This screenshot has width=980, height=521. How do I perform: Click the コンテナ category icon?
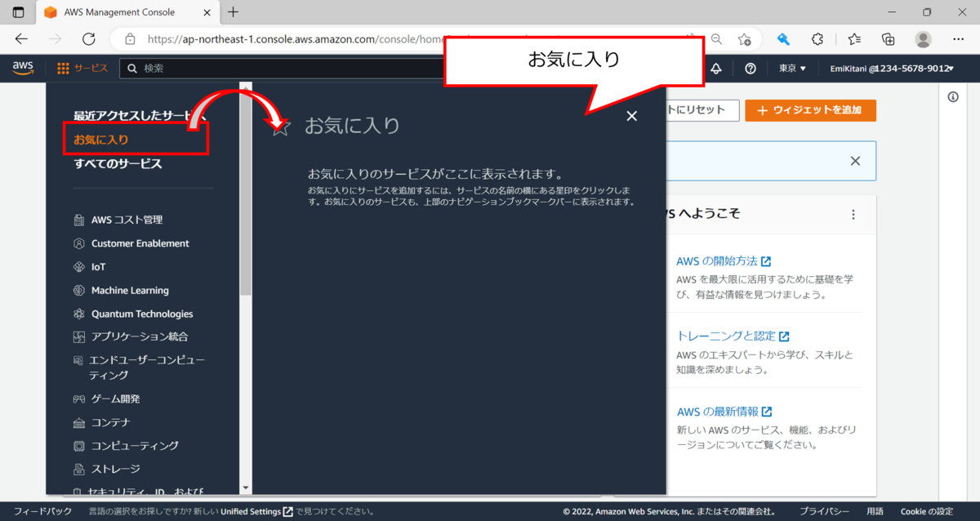(79, 423)
